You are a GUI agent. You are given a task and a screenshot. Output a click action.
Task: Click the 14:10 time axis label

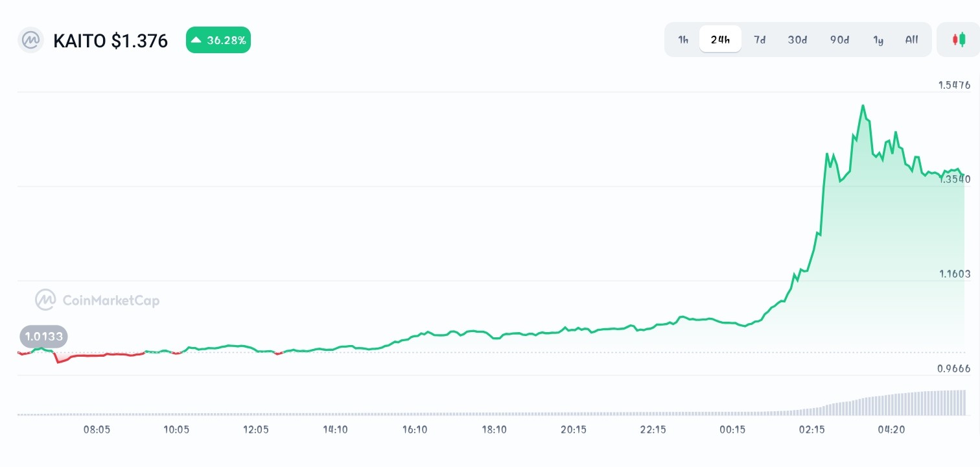[x=336, y=429]
